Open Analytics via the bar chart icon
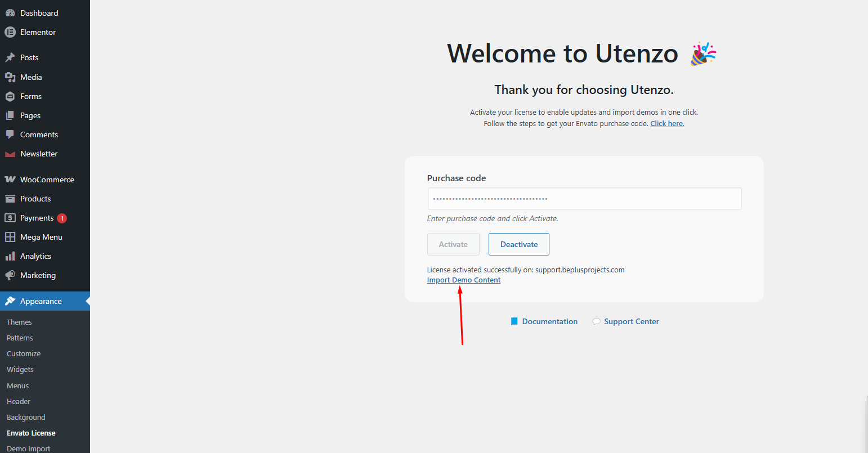Viewport: 868px width, 453px height. click(10, 255)
